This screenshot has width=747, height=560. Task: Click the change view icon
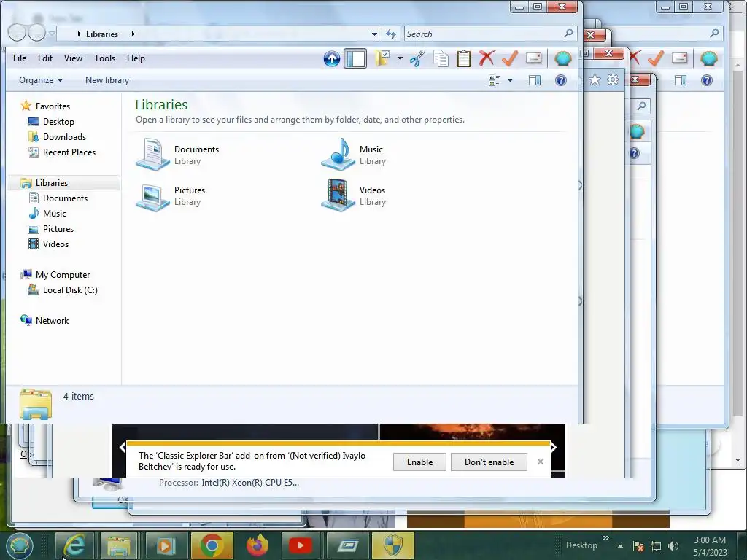(495, 80)
